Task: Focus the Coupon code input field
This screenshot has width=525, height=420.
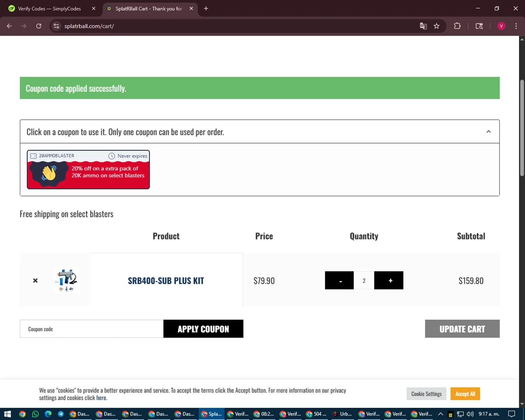Action: pos(92,329)
